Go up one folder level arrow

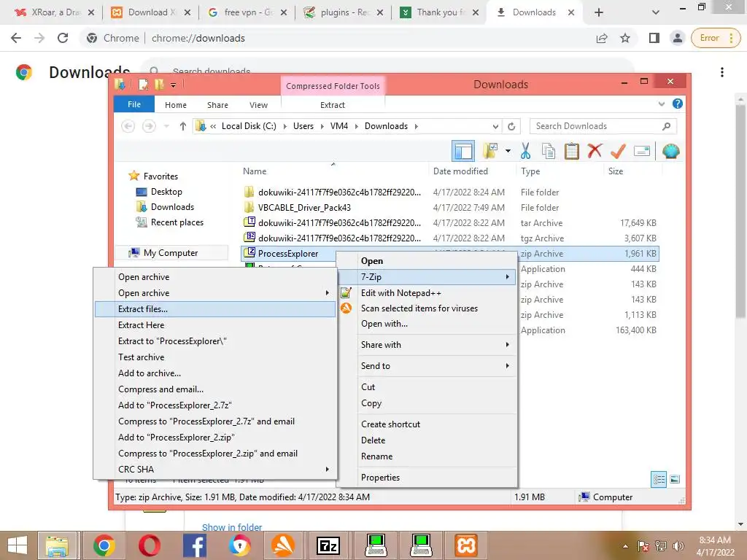point(182,126)
